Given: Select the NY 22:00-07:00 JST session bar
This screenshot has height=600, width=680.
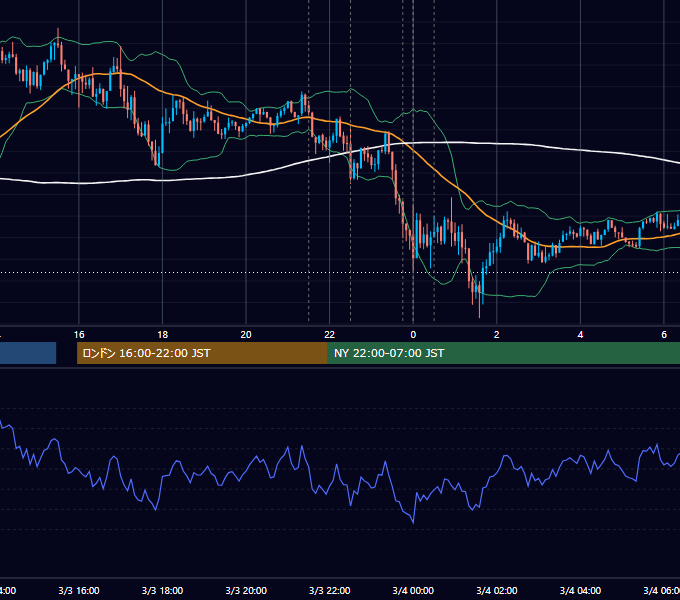Looking at the screenshot, I should 503,353.
